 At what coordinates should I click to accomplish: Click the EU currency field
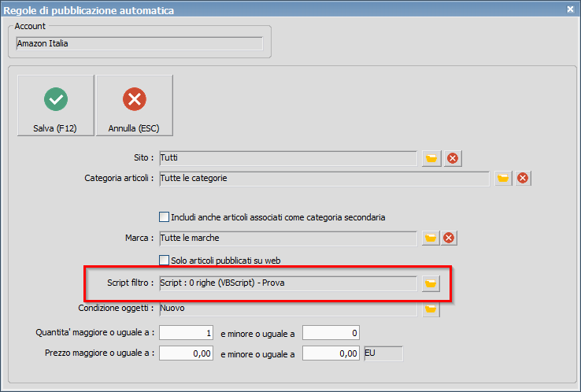pyautogui.click(x=383, y=353)
